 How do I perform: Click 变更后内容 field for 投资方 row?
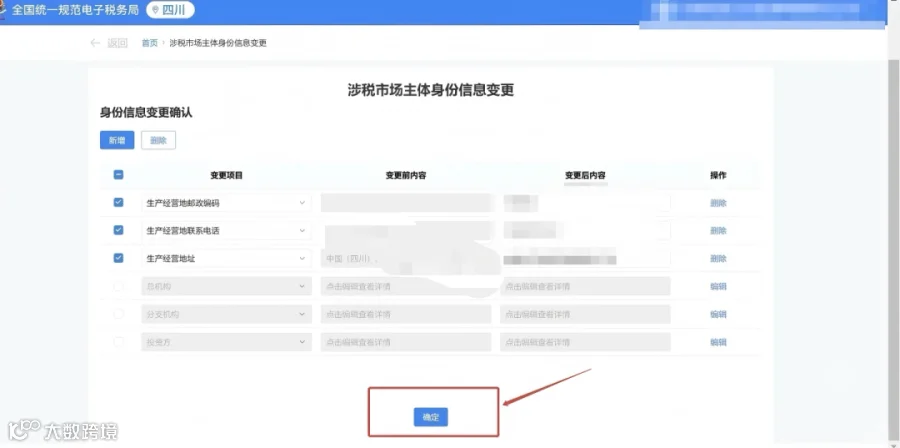tap(585, 342)
